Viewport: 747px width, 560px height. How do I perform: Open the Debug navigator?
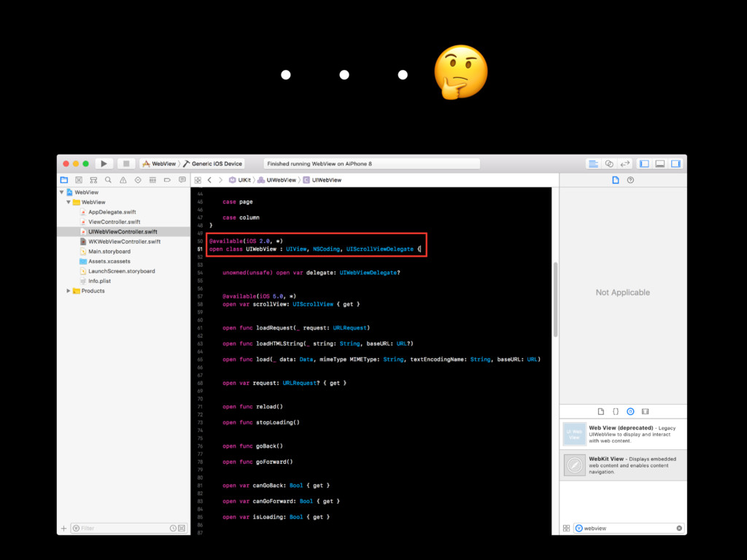tap(152, 180)
